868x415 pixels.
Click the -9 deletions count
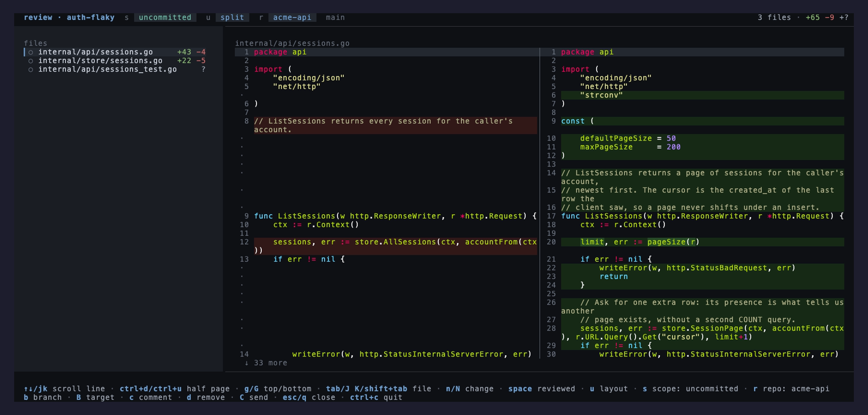pyautogui.click(x=829, y=17)
